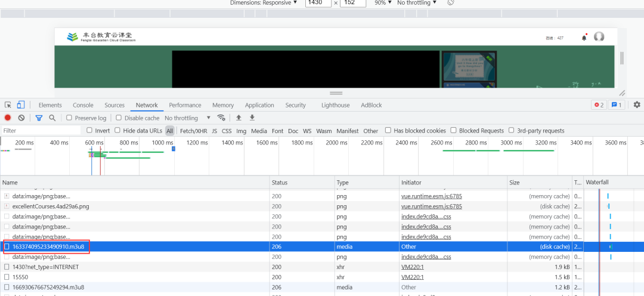This screenshot has height=296, width=644.
Task: Click the export HAR download arrow
Action: (252, 118)
